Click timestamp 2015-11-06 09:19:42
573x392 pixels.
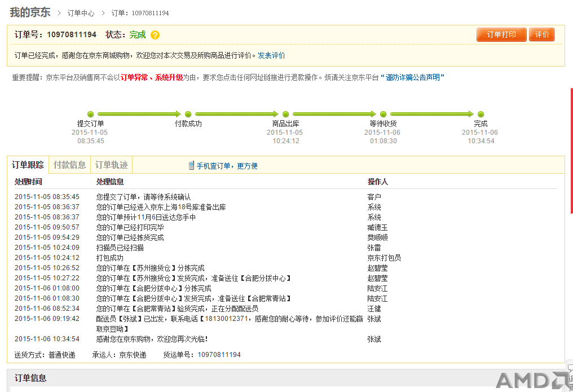point(47,319)
